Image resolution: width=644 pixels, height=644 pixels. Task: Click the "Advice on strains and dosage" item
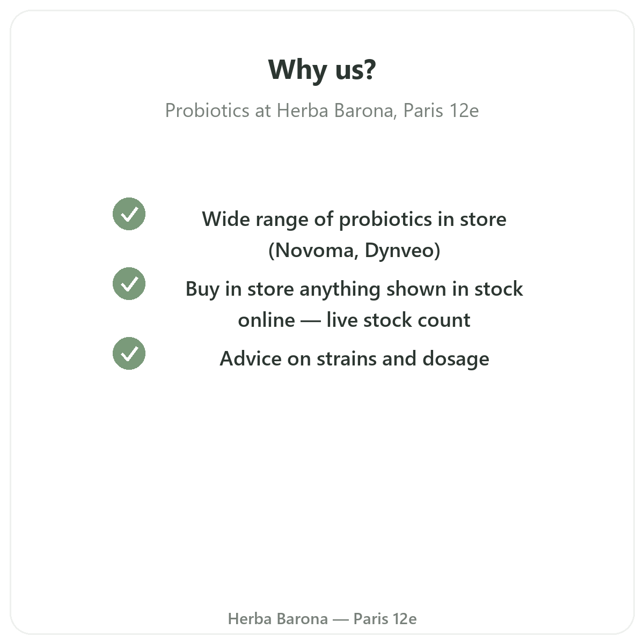(354, 358)
